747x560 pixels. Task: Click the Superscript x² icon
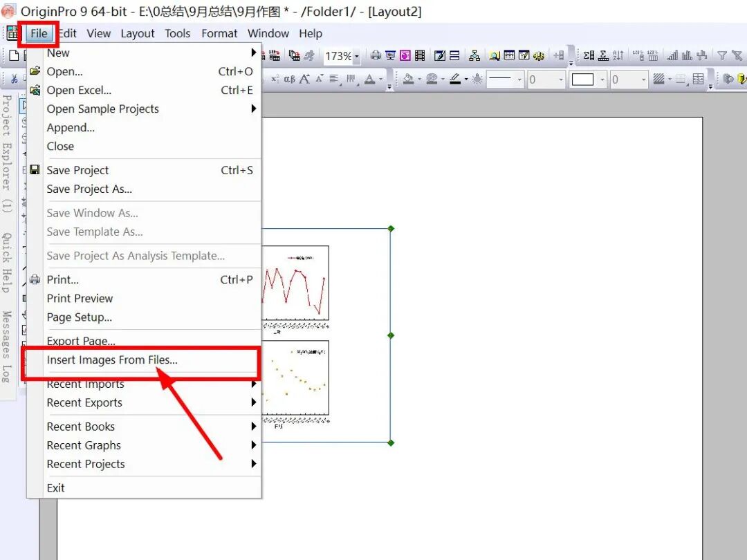pos(275,79)
